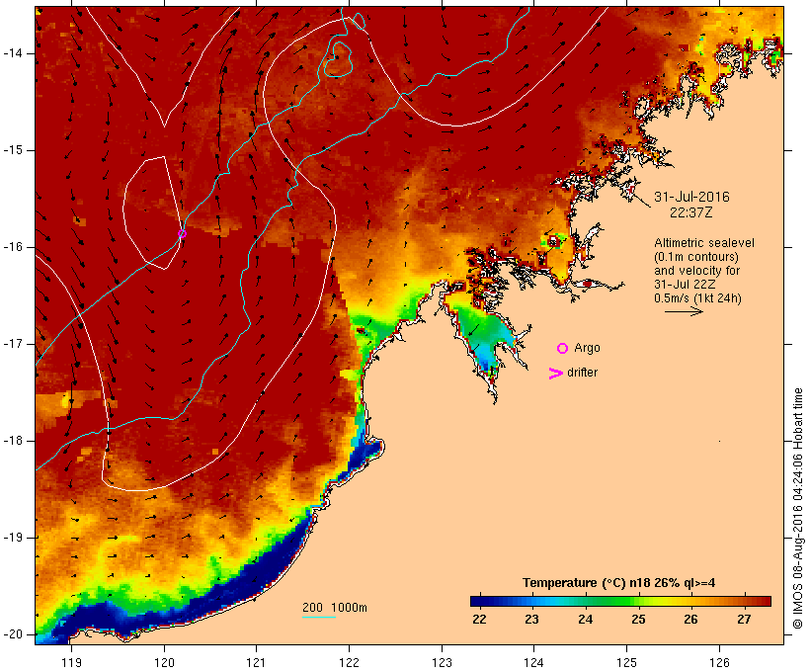The width and height of the screenshot is (810, 672).
Task: Click the longitude axis label '123'
Action: (442, 663)
